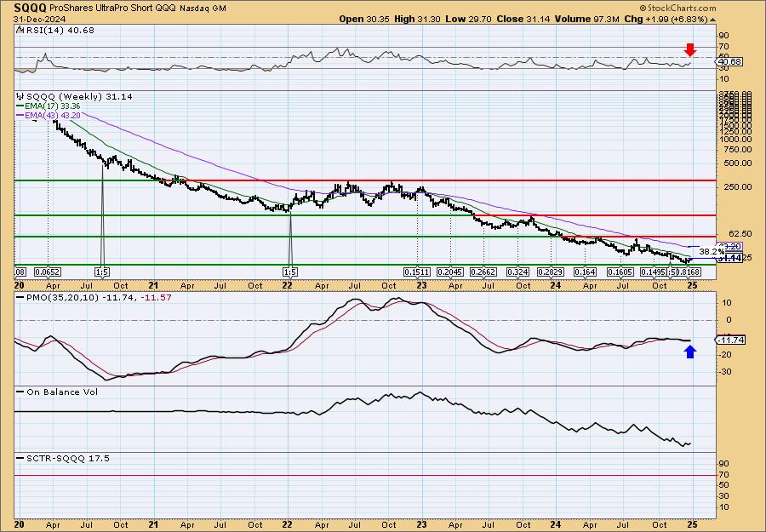Screen dimensions: 766x532
Task: Click the 1000.00 price axis label
Action: point(735,140)
